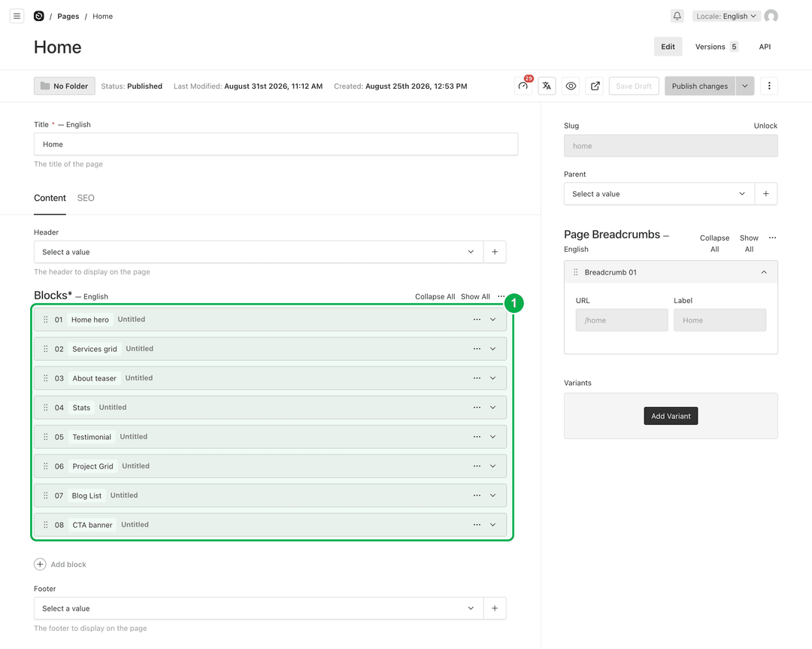Click the Save Draft button
The height and width of the screenshot is (649, 812).
[634, 86]
